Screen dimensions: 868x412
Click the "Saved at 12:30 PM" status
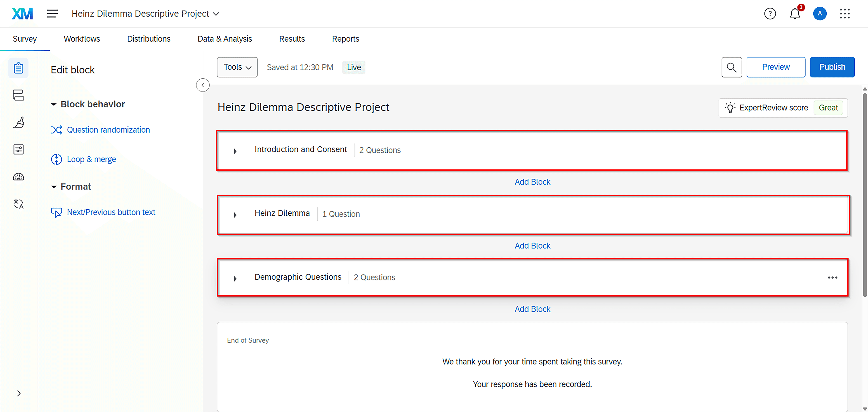coord(300,67)
